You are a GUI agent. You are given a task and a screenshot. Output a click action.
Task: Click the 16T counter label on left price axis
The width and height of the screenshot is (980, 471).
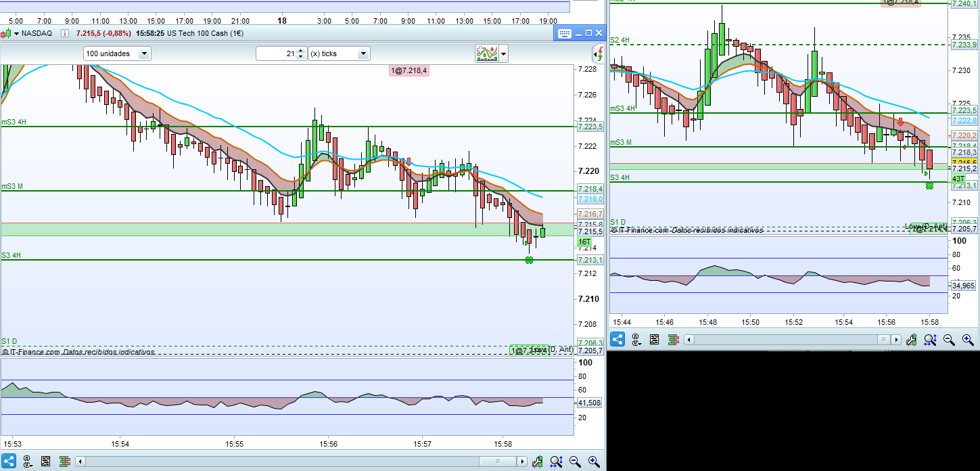pyautogui.click(x=584, y=242)
